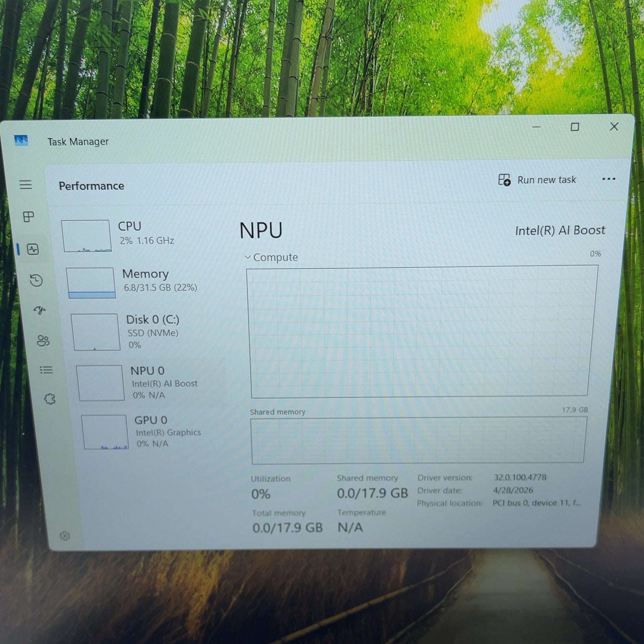Open the Startup apps page icon
Image resolution: width=644 pixels, height=644 pixels.
pos(39,310)
